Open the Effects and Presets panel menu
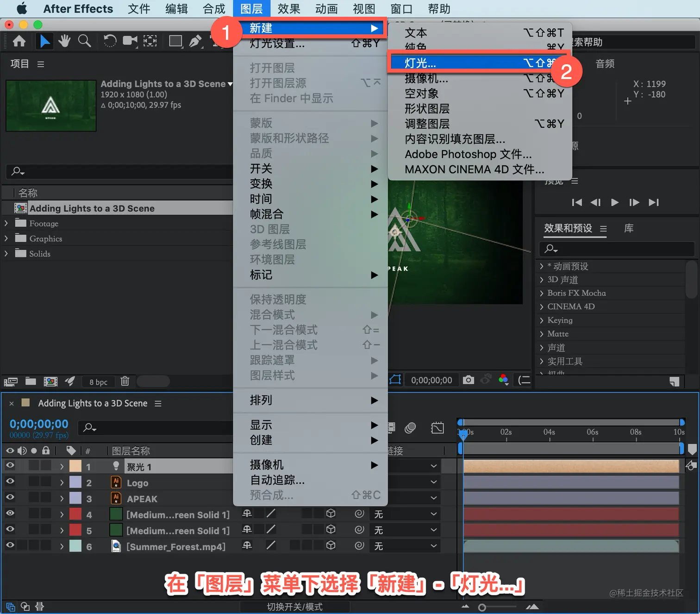 603,229
